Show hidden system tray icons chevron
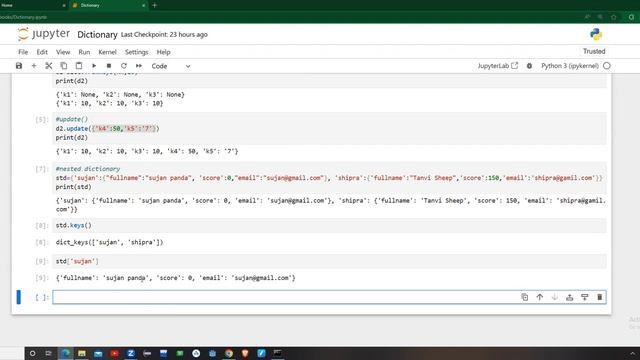 (x=632, y=353)
